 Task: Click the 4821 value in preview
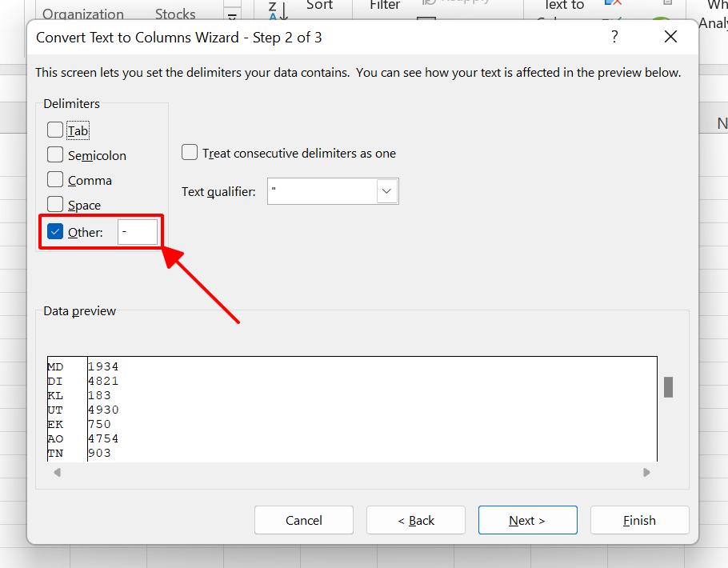coord(103,382)
